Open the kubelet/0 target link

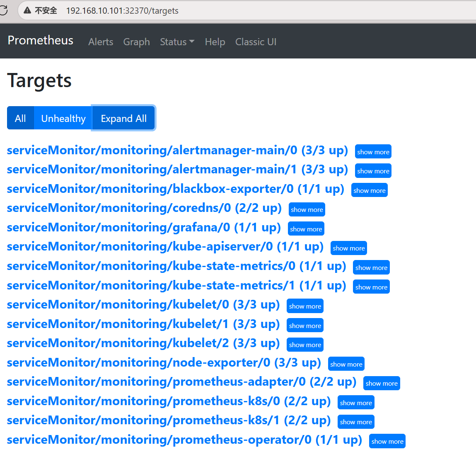pos(143,305)
